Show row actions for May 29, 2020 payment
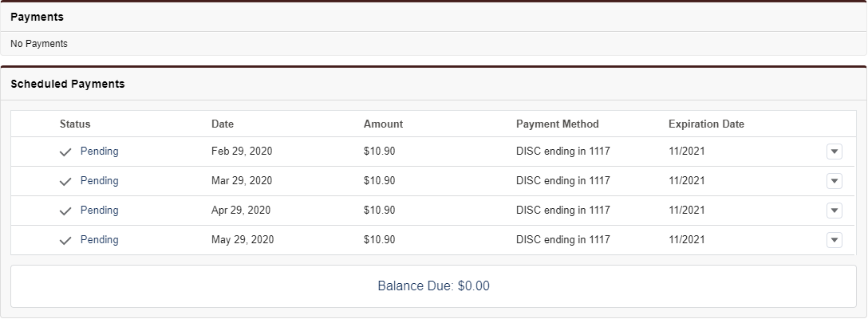The height and width of the screenshot is (319, 868). [x=834, y=240]
